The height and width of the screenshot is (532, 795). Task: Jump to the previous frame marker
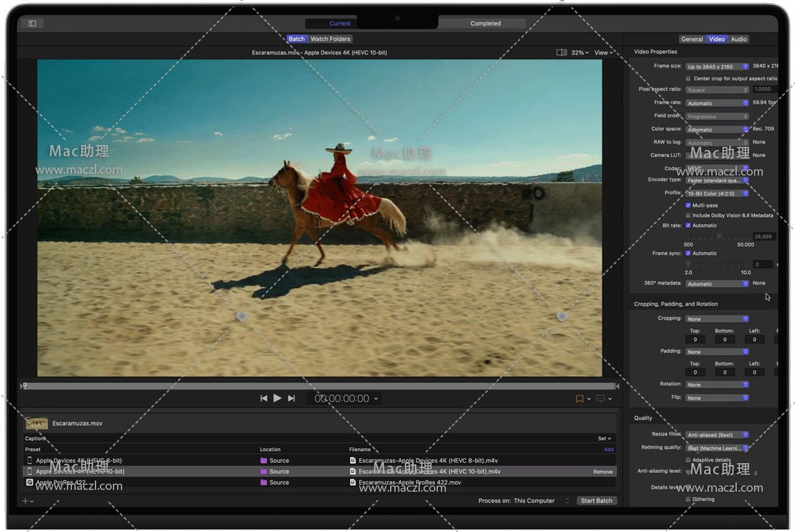point(264,399)
